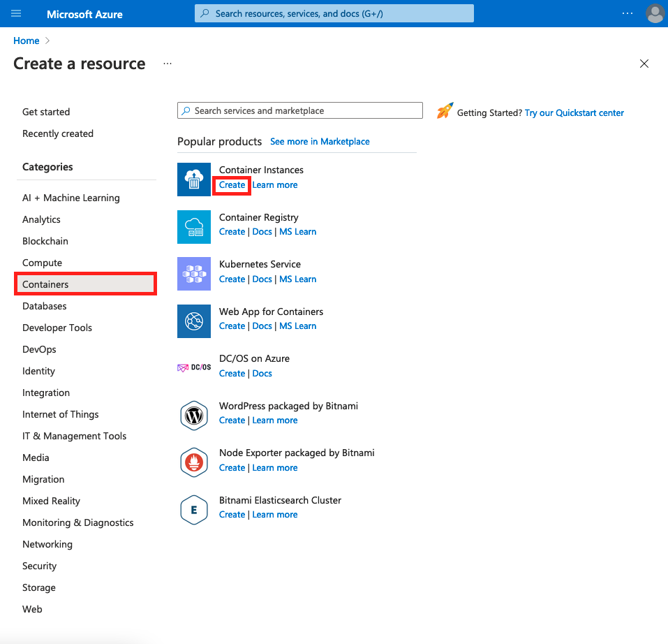Open See more in Marketplace link

(x=320, y=142)
